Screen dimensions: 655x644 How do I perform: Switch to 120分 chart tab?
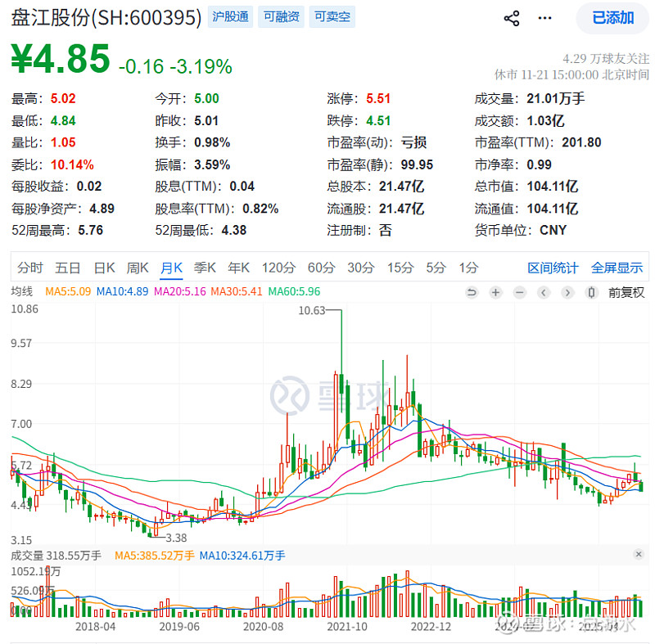pos(278,268)
